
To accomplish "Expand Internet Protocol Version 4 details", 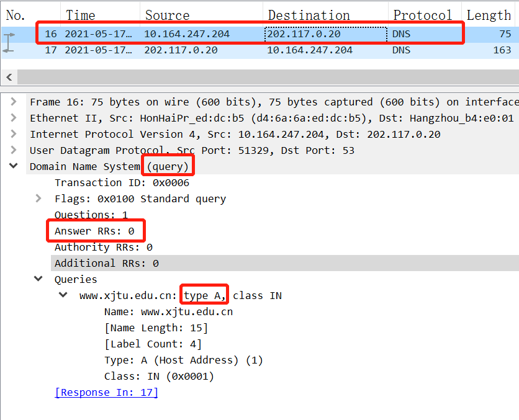I will click(x=14, y=134).
